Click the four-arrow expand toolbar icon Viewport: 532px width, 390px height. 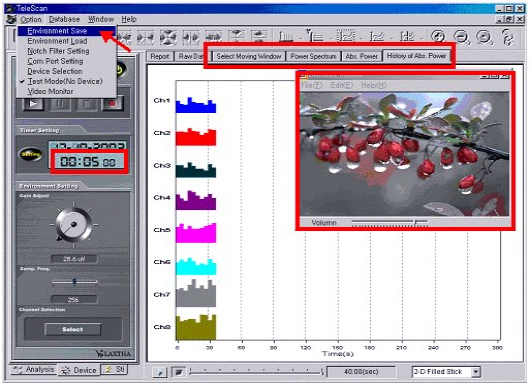(x=168, y=37)
